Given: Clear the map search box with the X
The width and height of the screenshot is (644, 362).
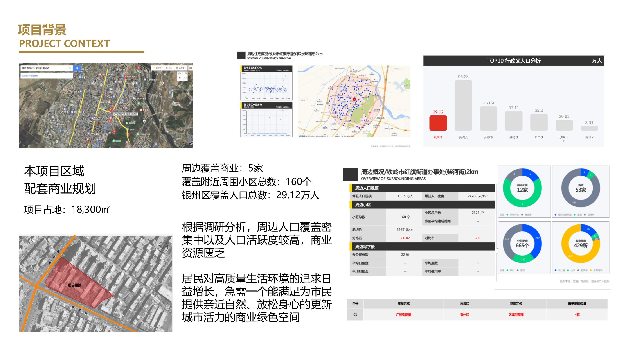Looking at the screenshot, I should coord(70,68).
